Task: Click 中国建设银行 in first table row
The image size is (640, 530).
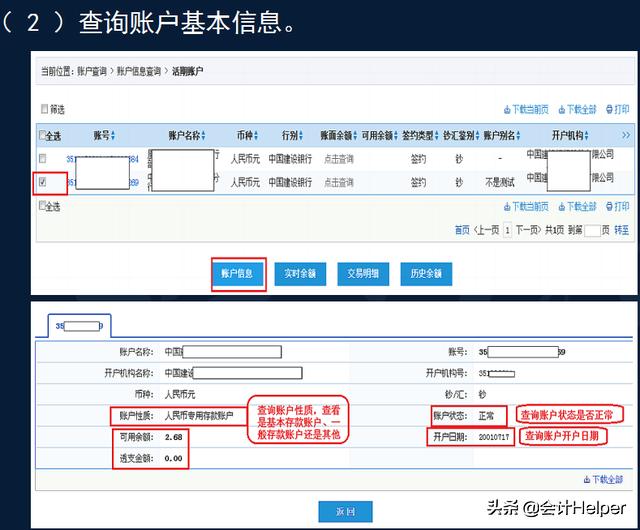Action: tap(290, 159)
